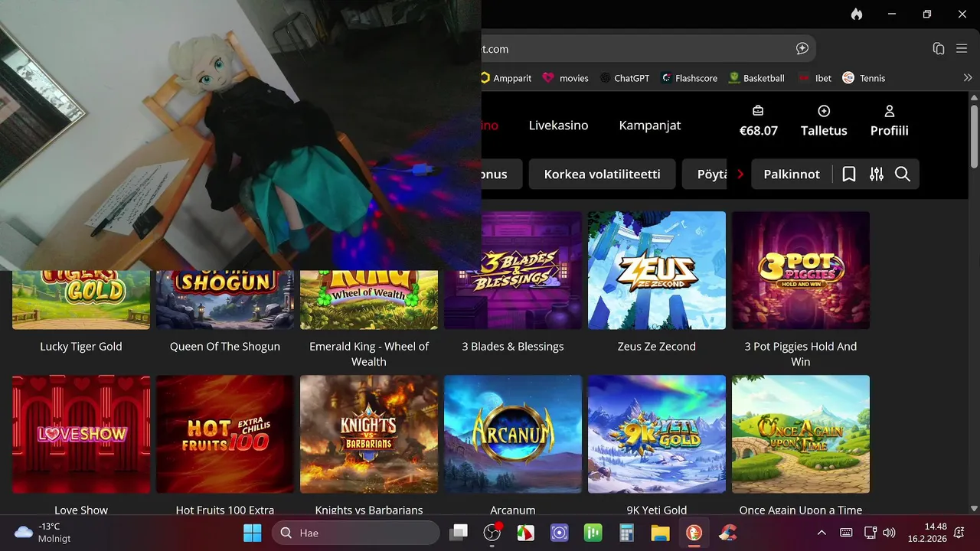Click the wallet balance €68.07
The height and width of the screenshot is (551, 980).
pos(759,121)
